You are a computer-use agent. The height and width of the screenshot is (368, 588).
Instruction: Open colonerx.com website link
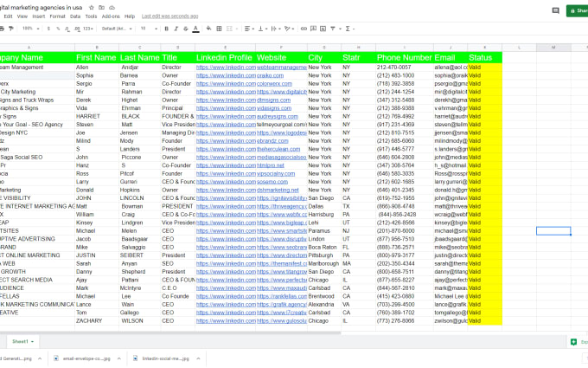(274, 84)
